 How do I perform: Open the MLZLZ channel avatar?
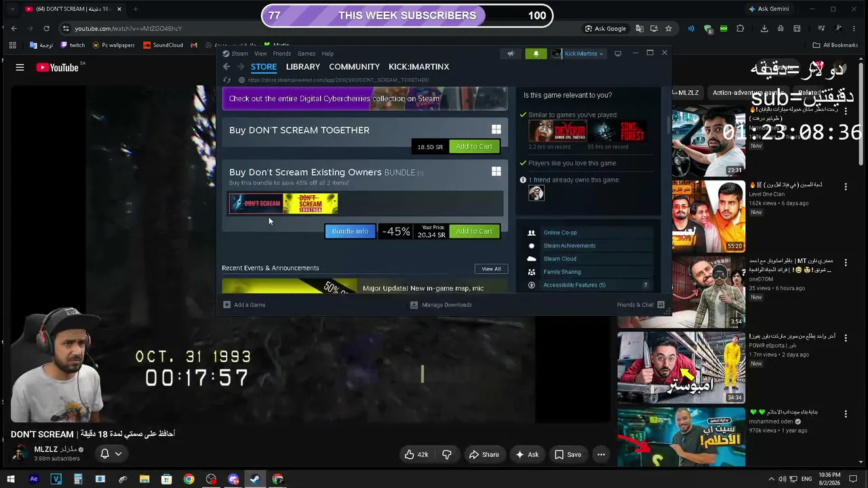20,453
